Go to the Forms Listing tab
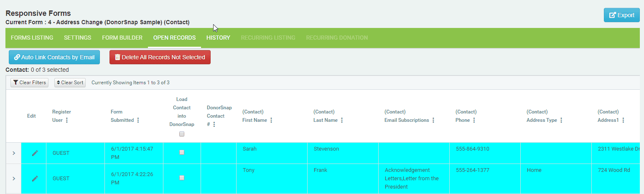Screen dimensions: 644x194 pyautogui.click(x=32, y=38)
